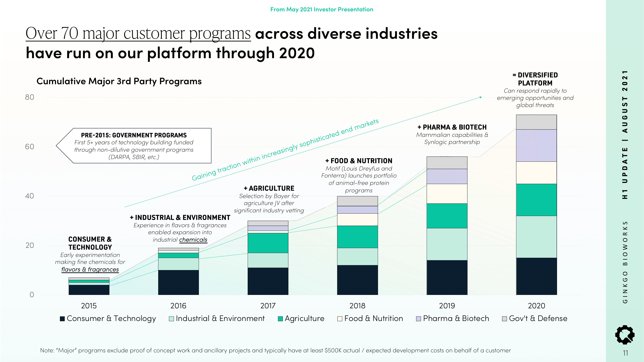
Task: Click the 2015 x-axis label
Action: [x=89, y=306]
